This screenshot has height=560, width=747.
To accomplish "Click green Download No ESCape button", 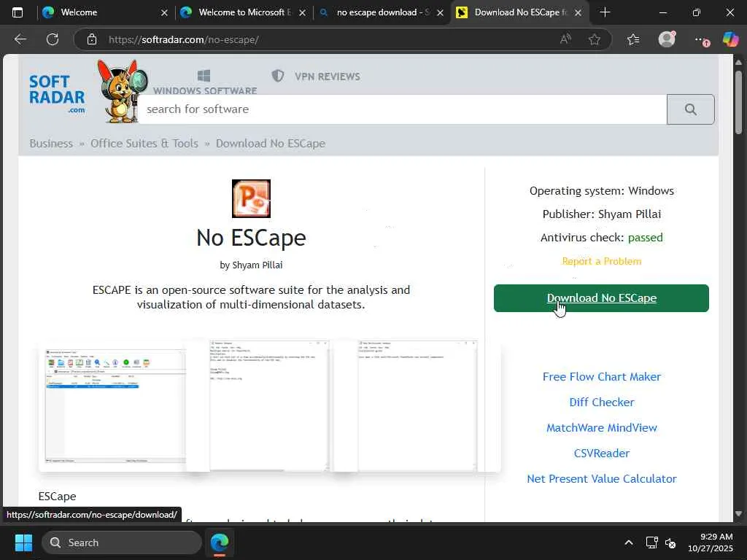I will 601,298.
